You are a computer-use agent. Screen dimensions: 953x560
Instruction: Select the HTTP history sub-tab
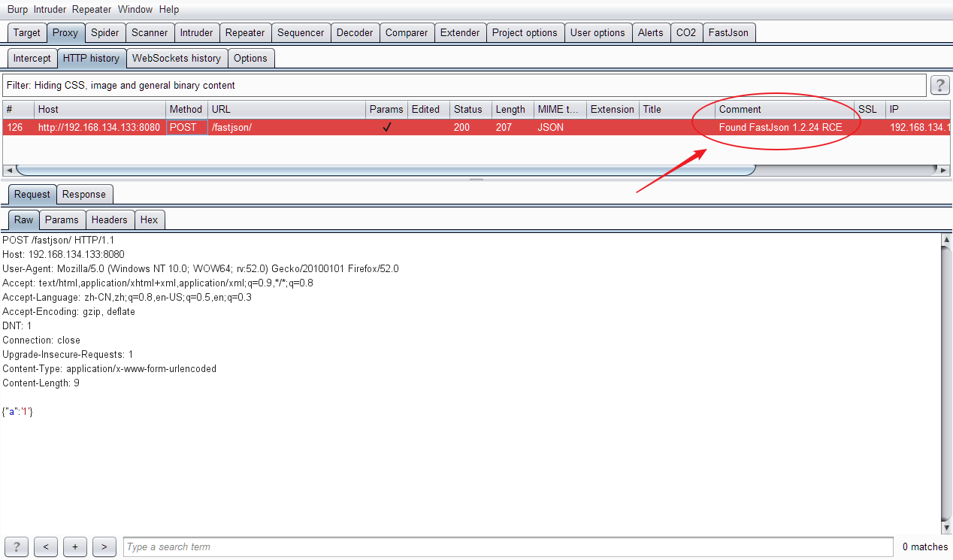tap(91, 58)
